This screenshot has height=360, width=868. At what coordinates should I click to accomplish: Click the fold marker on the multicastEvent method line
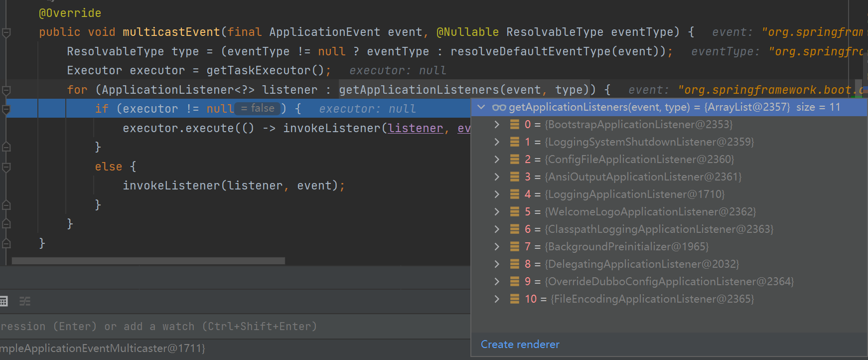pos(6,33)
